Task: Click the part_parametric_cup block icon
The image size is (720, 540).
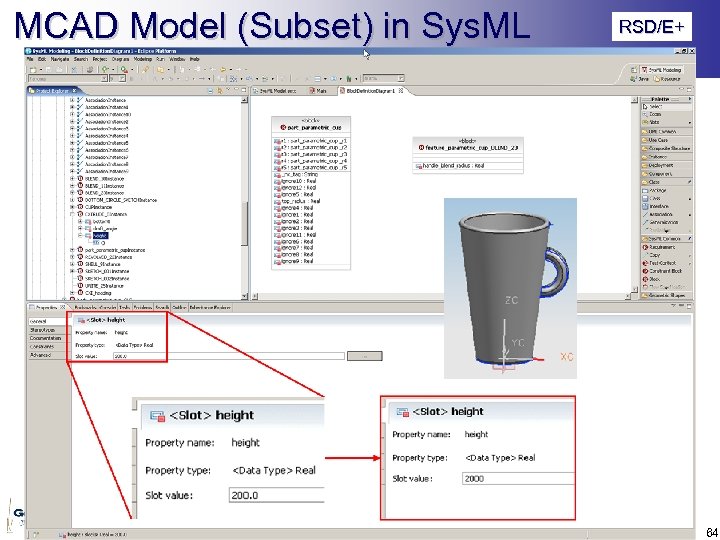Action: (284, 128)
